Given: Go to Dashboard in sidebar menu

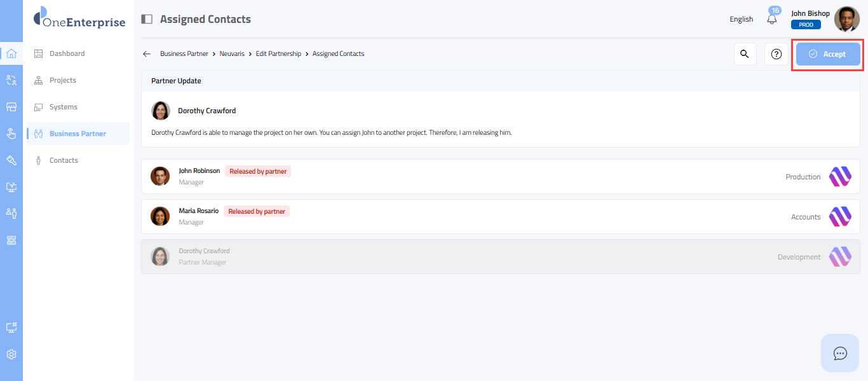Looking at the screenshot, I should [x=67, y=53].
